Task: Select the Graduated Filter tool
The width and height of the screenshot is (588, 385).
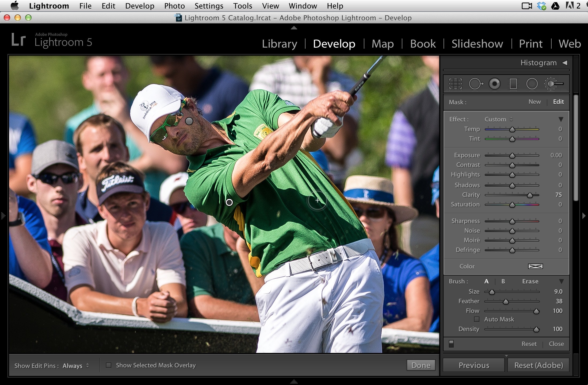Action: coord(513,84)
